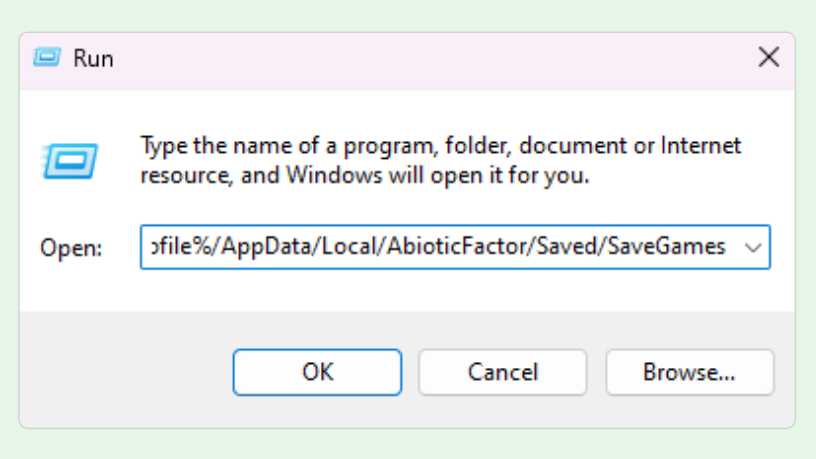Click the "Run" title text
Viewport: 816px width, 459px height.
click(93, 58)
